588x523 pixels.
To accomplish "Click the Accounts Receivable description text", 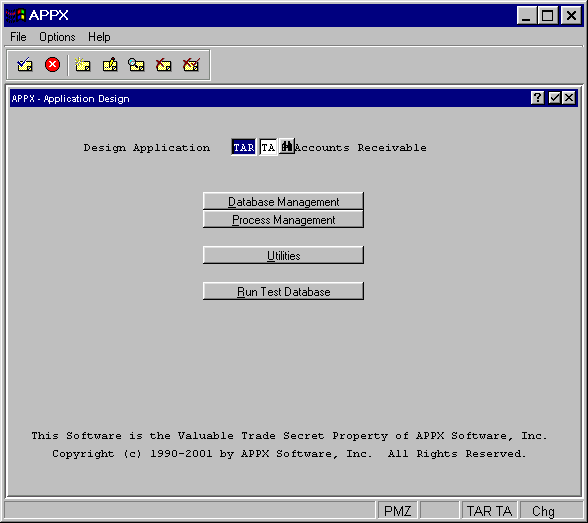I will (361, 148).
